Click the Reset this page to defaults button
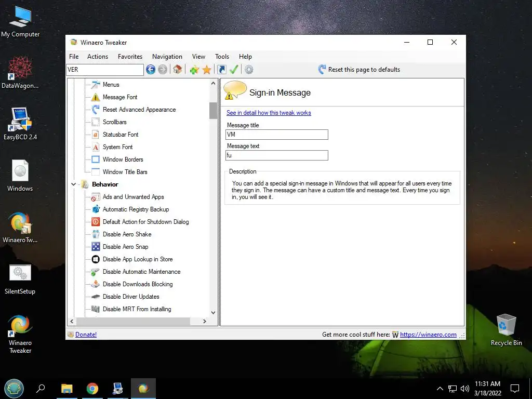The width and height of the screenshot is (532, 399). point(359,70)
